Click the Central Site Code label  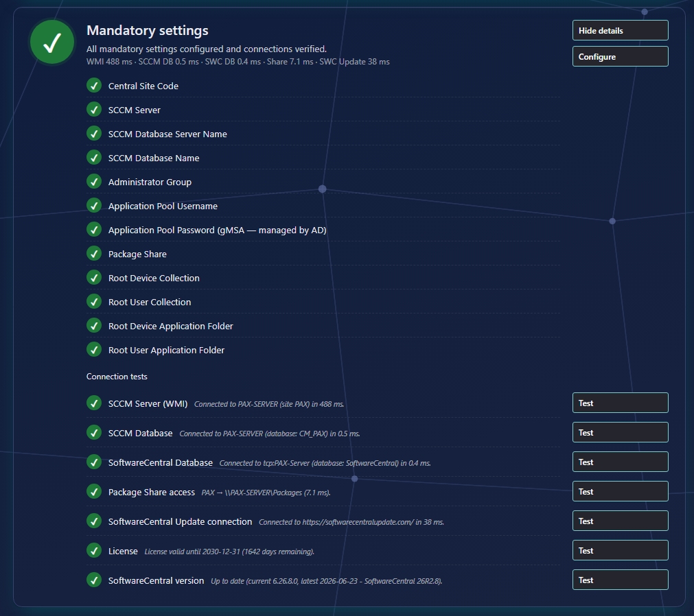tap(143, 86)
